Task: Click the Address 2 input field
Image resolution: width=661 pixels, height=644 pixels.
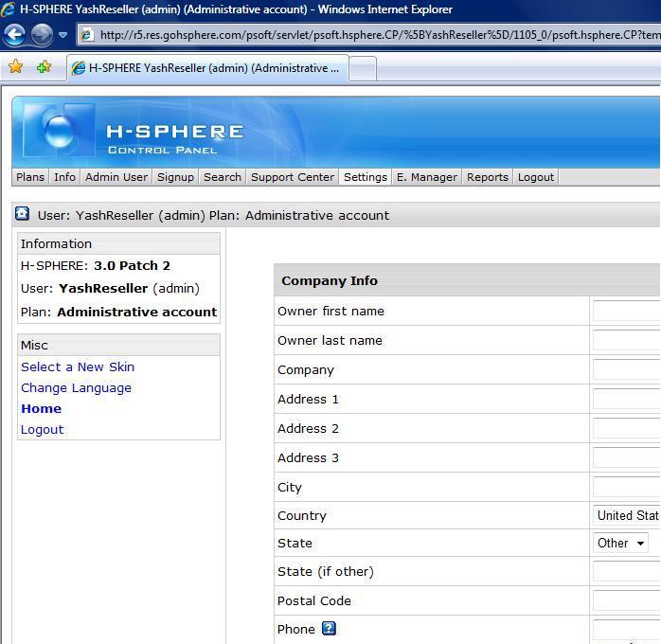Action: tap(626, 428)
